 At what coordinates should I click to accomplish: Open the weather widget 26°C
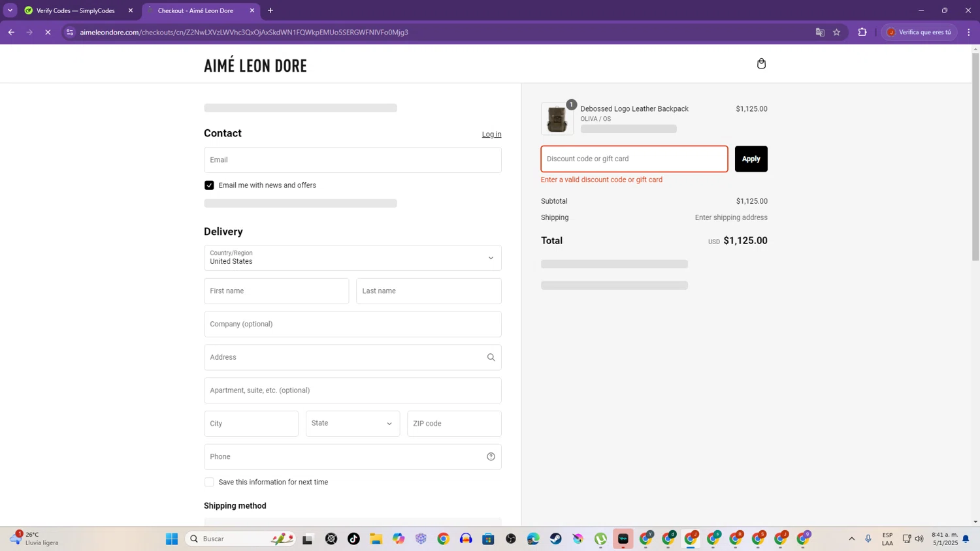pos(35,539)
